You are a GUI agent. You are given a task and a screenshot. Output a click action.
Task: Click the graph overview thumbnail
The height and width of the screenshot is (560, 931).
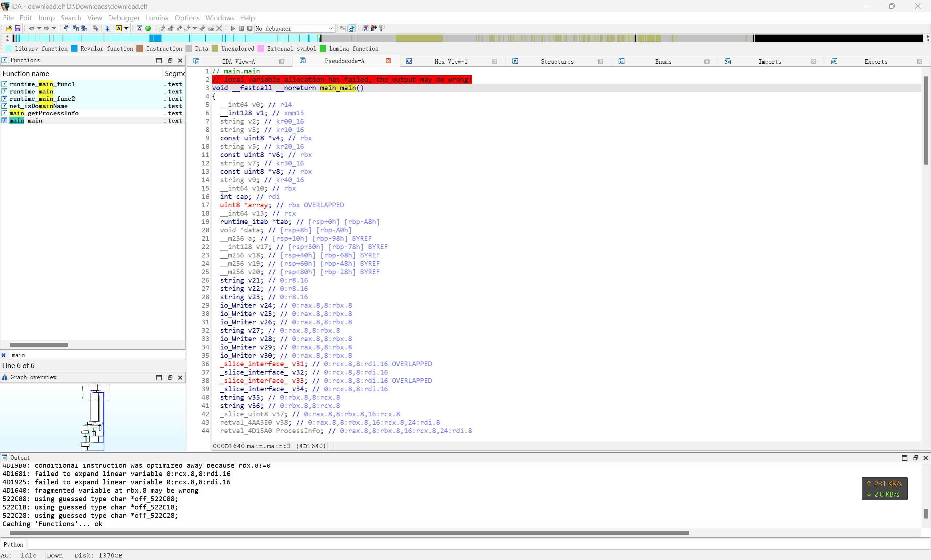[x=93, y=417]
